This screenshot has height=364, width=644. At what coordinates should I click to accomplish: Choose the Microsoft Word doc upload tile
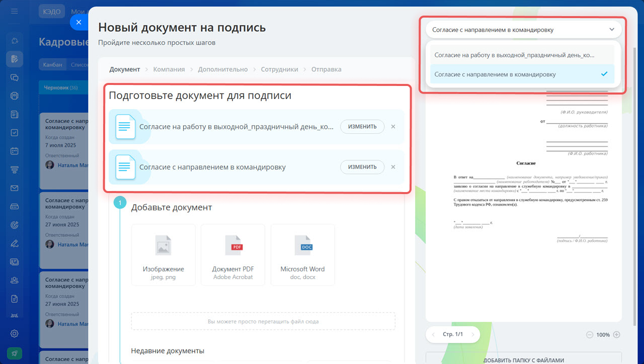pos(302,255)
